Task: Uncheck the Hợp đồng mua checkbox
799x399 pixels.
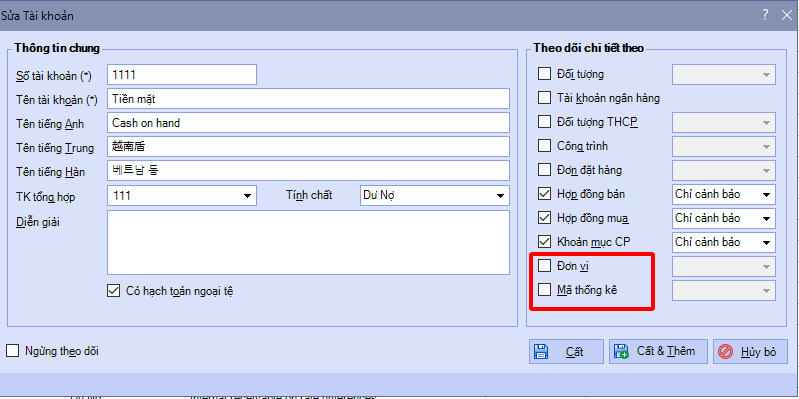Action: pyautogui.click(x=545, y=218)
